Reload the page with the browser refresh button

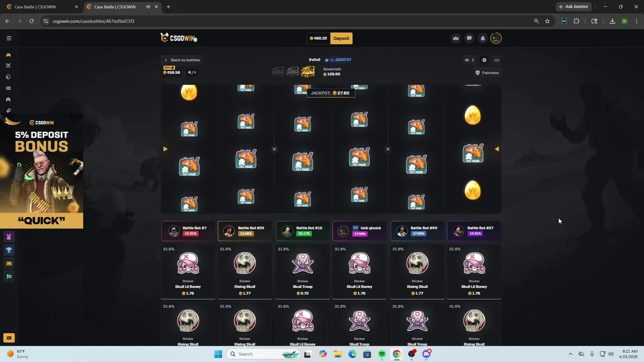click(31, 21)
